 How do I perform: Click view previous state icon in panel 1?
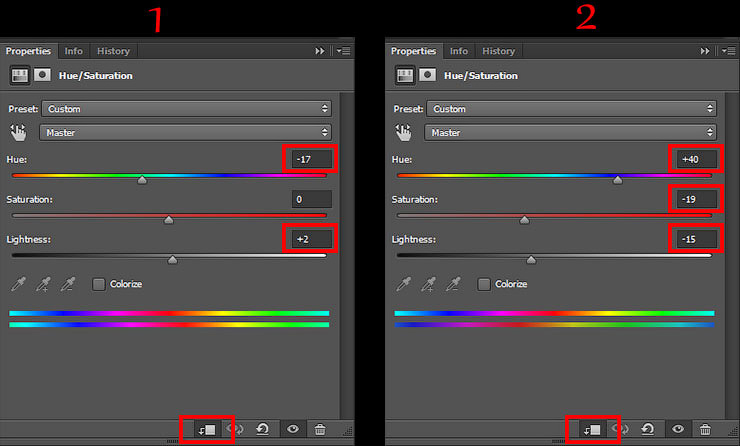click(x=235, y=429)
